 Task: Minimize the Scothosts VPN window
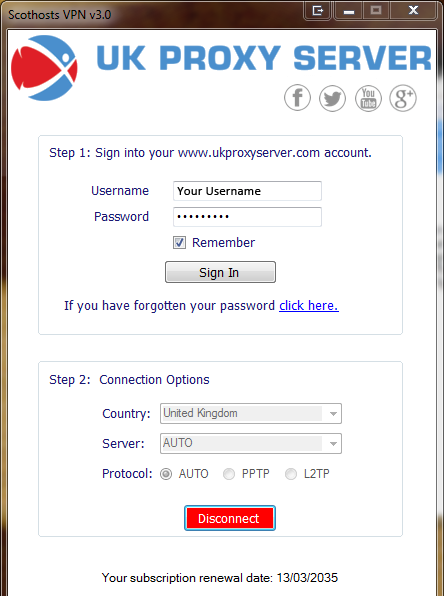pyautogui.click(x=349, y=11)
